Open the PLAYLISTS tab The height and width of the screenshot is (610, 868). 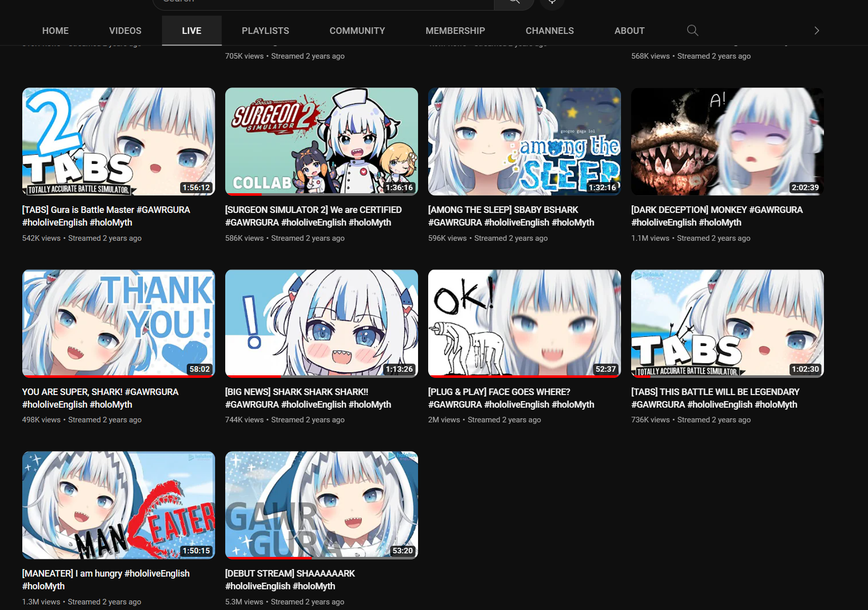pyautogui.click(x=266, y=30)
